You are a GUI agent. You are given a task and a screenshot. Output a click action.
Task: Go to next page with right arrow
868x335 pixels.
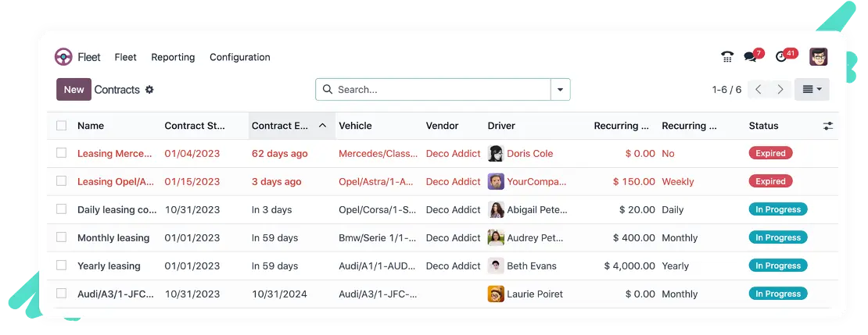(x=780, y=90)
